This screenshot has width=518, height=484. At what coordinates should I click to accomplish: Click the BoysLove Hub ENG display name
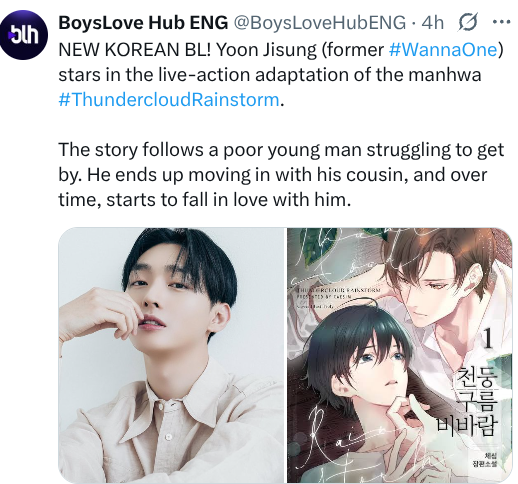(143, 23)
